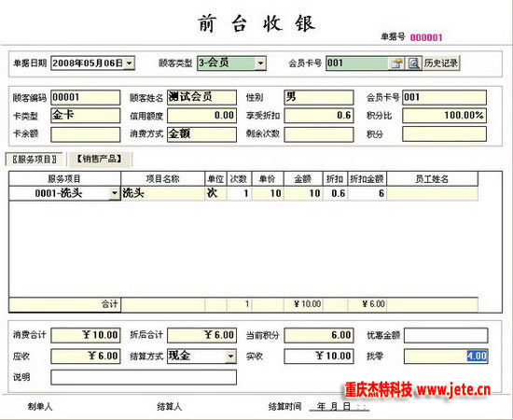Screen dimensions: 513x420
Task: Click the empty 剩余次数 field
Action: [319, 134]
